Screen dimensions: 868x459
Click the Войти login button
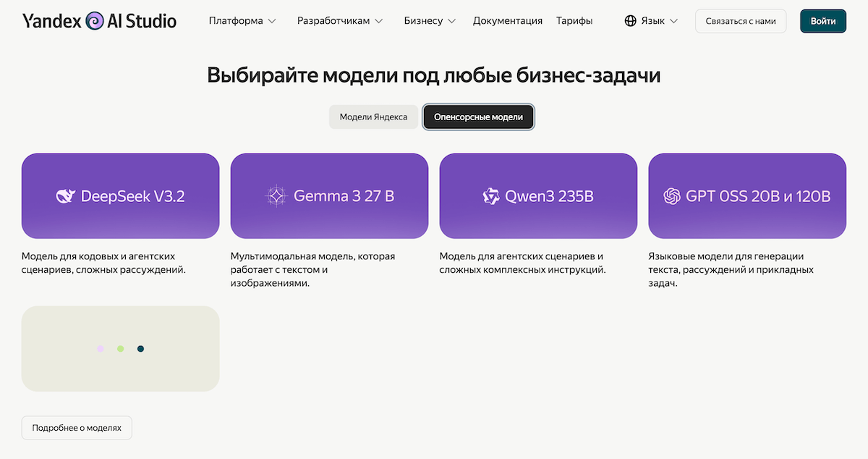point(823,21)
